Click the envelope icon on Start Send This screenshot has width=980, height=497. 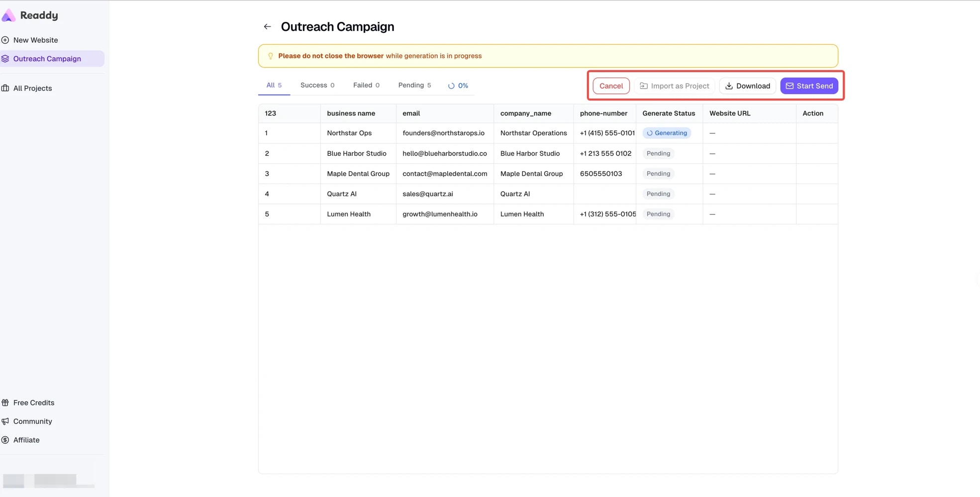click(789, 86)
